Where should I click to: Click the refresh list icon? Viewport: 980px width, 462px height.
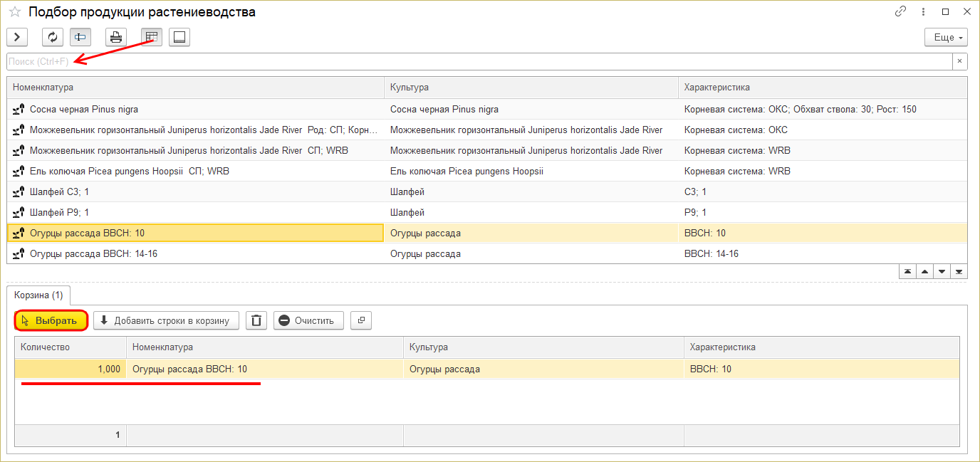pyautogui.click(x=52, y=37)
